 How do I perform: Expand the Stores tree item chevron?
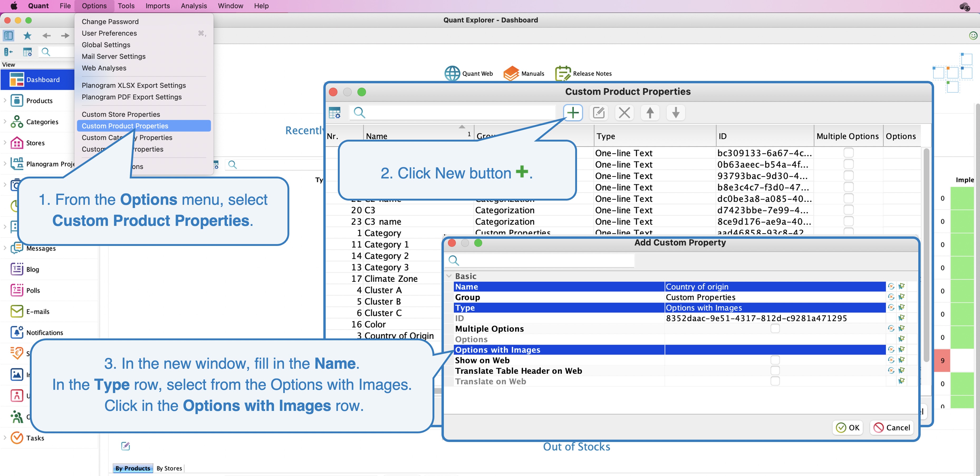[x=5, y=143]
